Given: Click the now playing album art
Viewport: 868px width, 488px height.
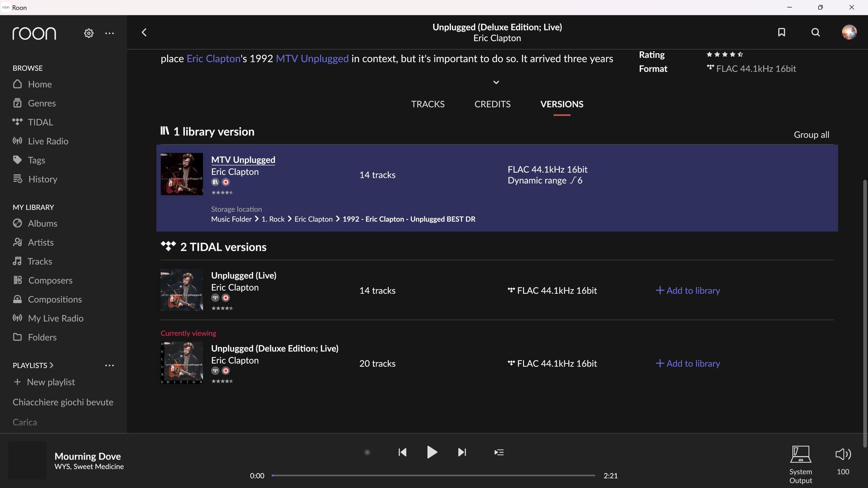Looking at the screenshot, I should [x=27, y=460].
